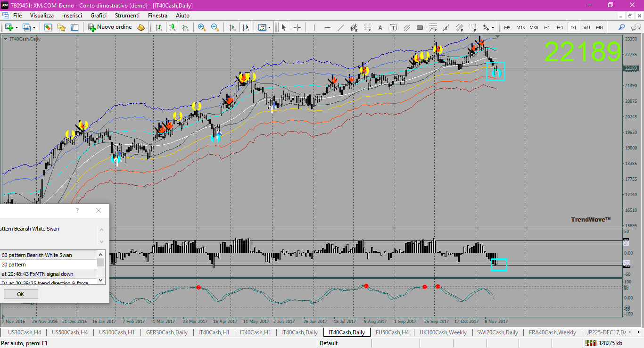Switch to EU50Cash,H4 chart tab
The image size is (644, 348).
point(392,332)
